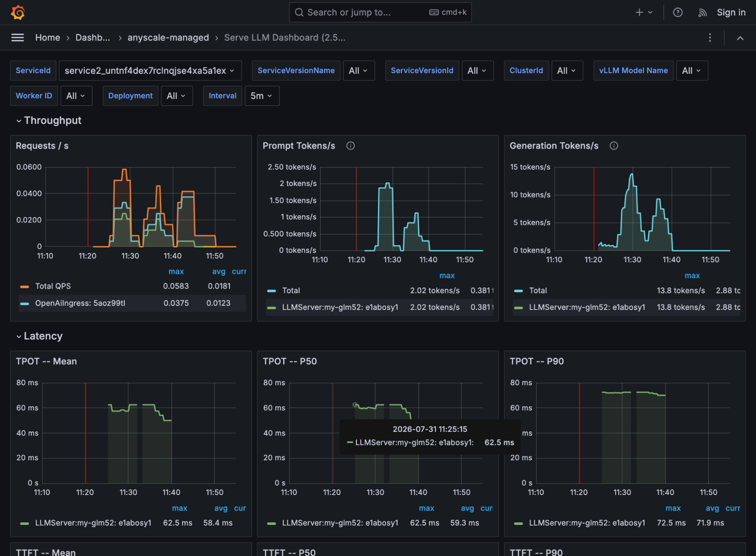Open the plus add-new menu
756x556 pixels.
644,12
